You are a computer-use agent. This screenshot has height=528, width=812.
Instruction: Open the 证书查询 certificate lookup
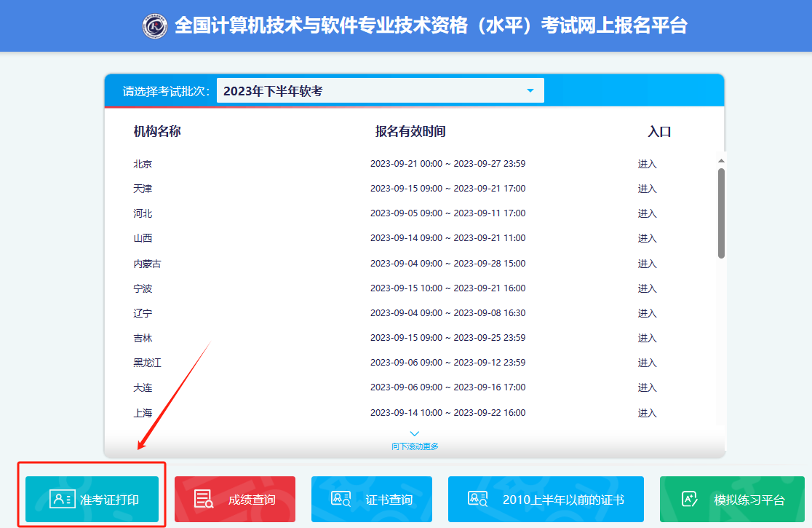pos(371,499)
